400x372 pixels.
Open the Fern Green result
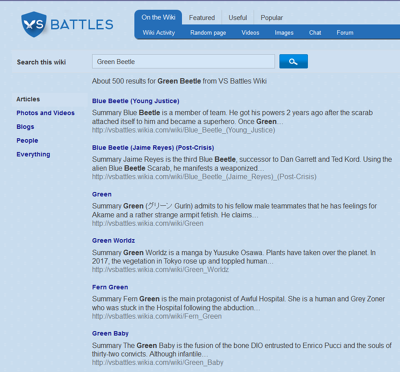click(110, 287)
